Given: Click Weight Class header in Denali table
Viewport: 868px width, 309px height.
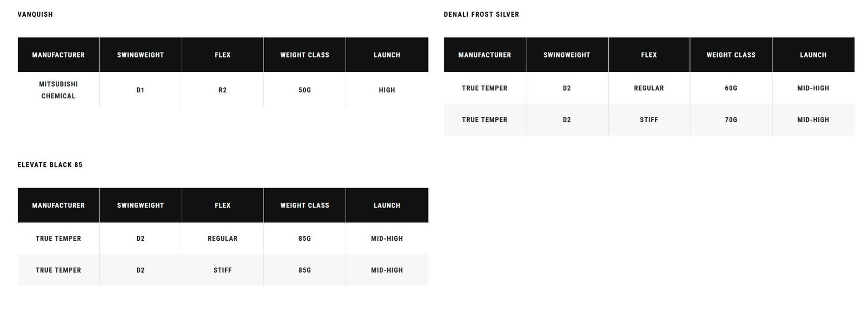Looking at the screenshot, I should 731,55.
